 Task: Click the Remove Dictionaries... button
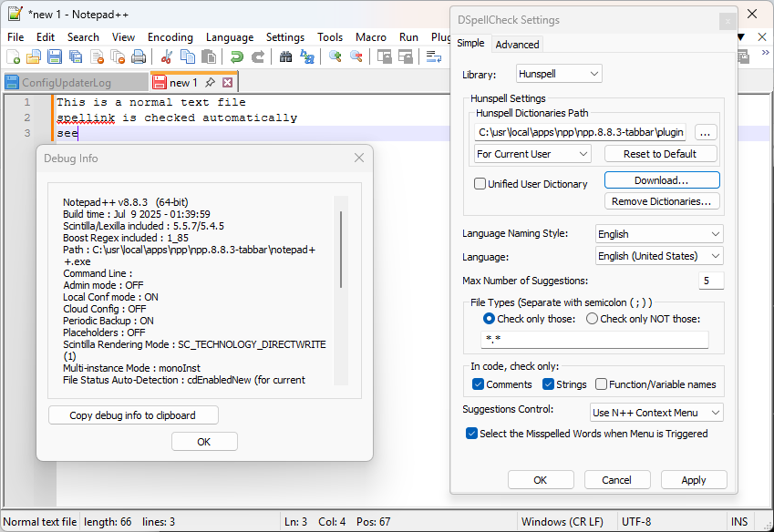(662, 201)
